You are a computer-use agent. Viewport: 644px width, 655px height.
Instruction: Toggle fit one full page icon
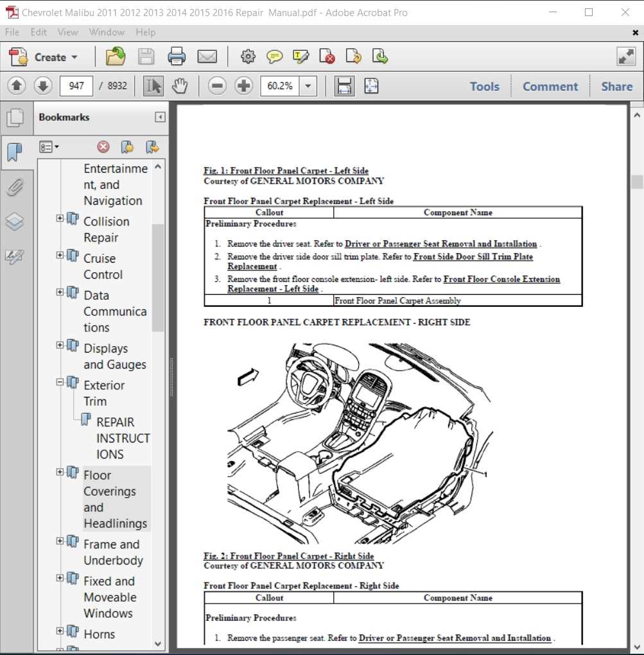pyautogui.click(x=371, y=86)
